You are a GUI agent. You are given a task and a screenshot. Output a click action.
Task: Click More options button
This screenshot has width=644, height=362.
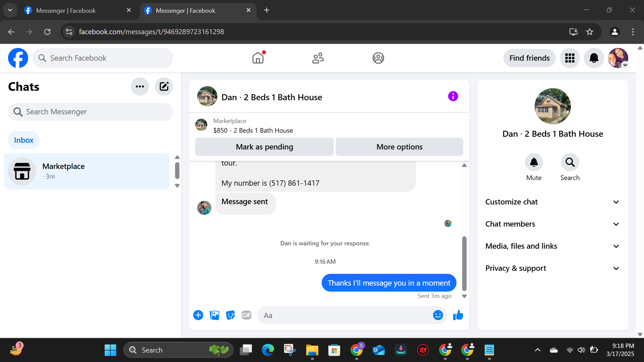coord(399,147)
